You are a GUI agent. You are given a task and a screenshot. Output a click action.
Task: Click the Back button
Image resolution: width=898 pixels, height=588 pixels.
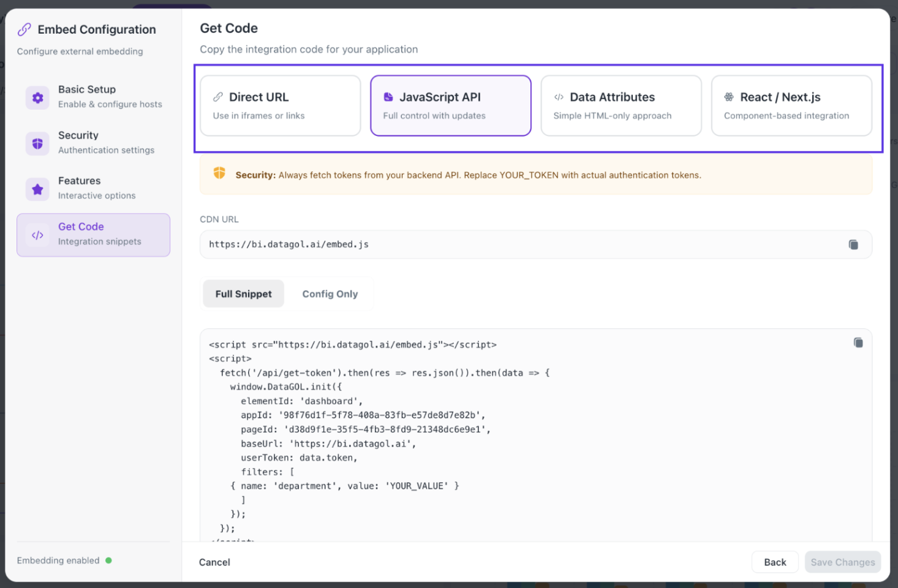tap(775, 562)
